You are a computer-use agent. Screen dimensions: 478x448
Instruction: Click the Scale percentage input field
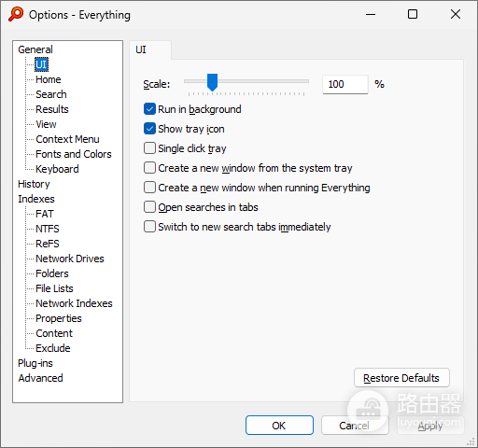pyautogui.click(x=345, y=84)
